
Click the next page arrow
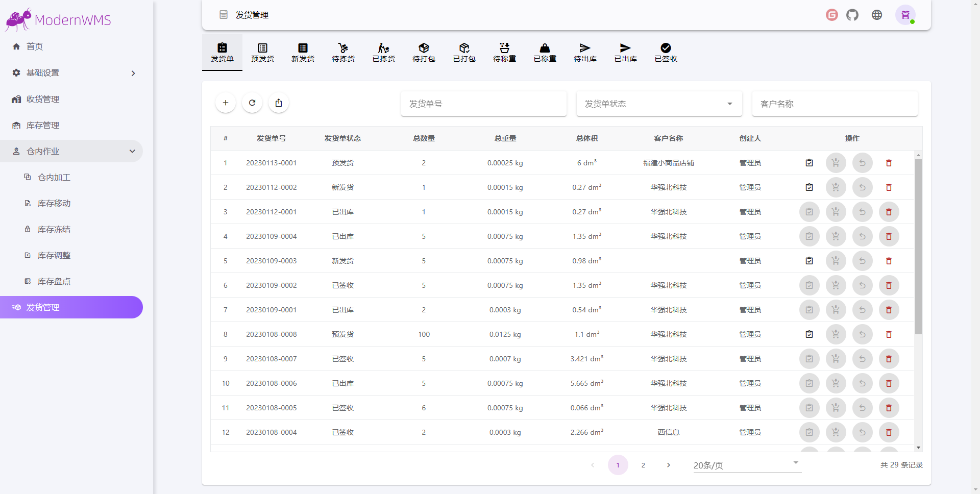(669, 465)
